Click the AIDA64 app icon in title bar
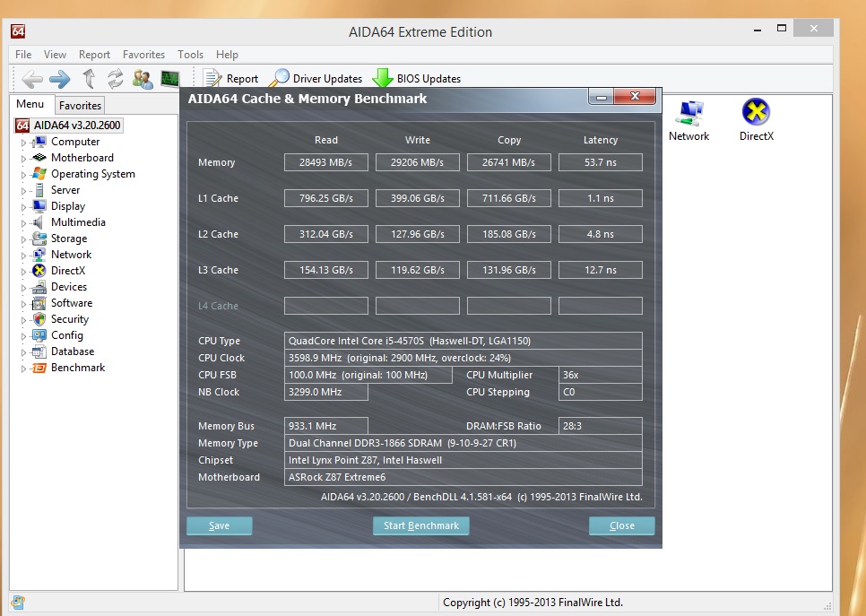This screenshot has height=616, width=866. tap(18, 31)
